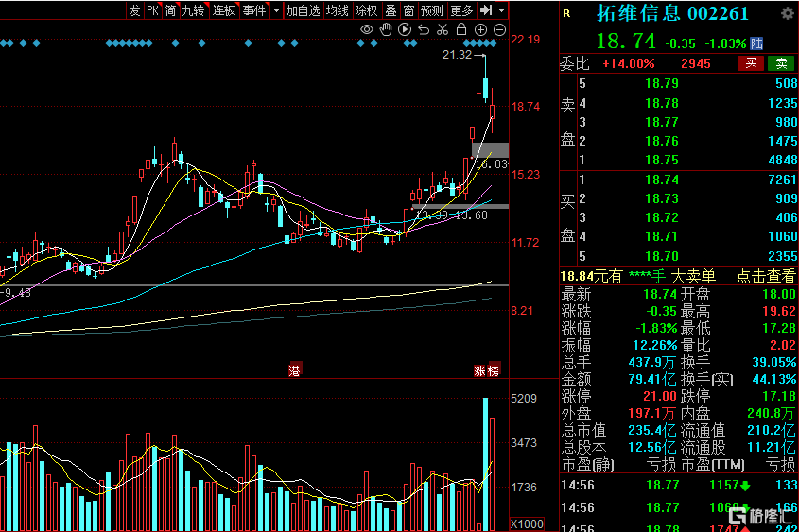Open the 港 marker on chart

coord(294,370)
